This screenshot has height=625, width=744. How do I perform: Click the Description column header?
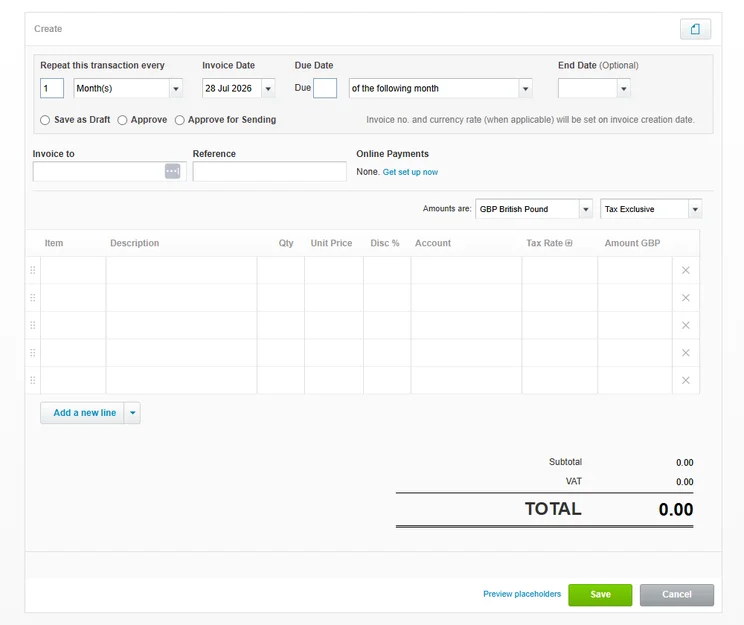pyautogui.click(x=135, y=243)
